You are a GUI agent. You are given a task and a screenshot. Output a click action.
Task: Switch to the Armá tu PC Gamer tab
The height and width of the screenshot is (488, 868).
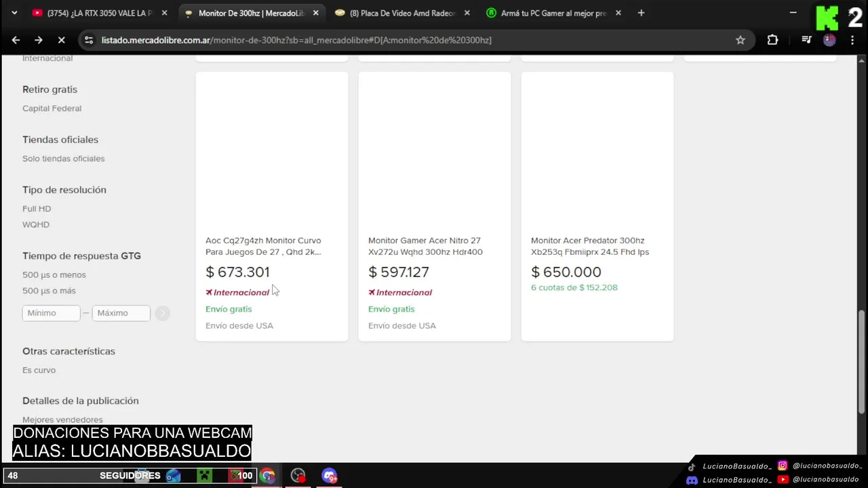pos(554,13)
